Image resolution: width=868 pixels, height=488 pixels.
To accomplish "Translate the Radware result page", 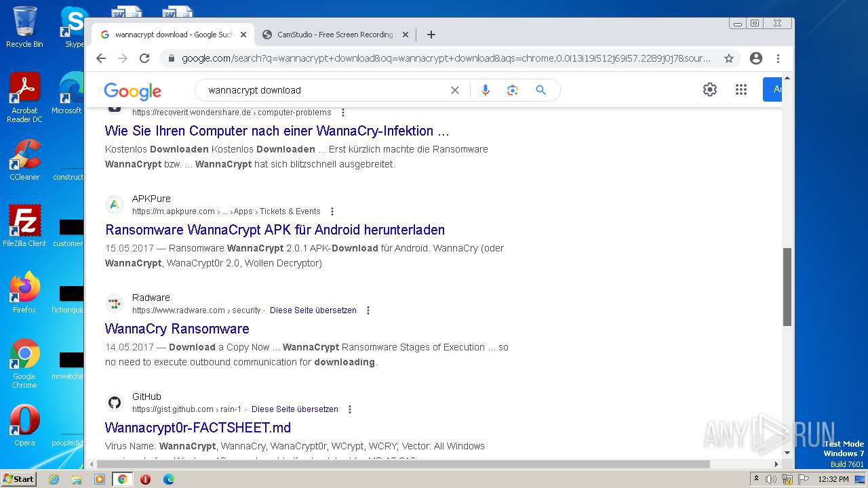I will click(x=313, y=310).
